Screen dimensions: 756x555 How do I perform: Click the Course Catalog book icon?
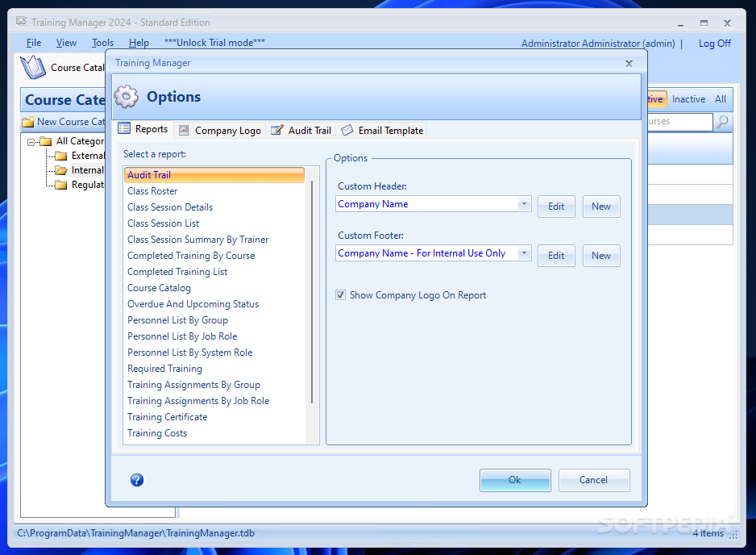pyautogui.click(x=33, y=67)
